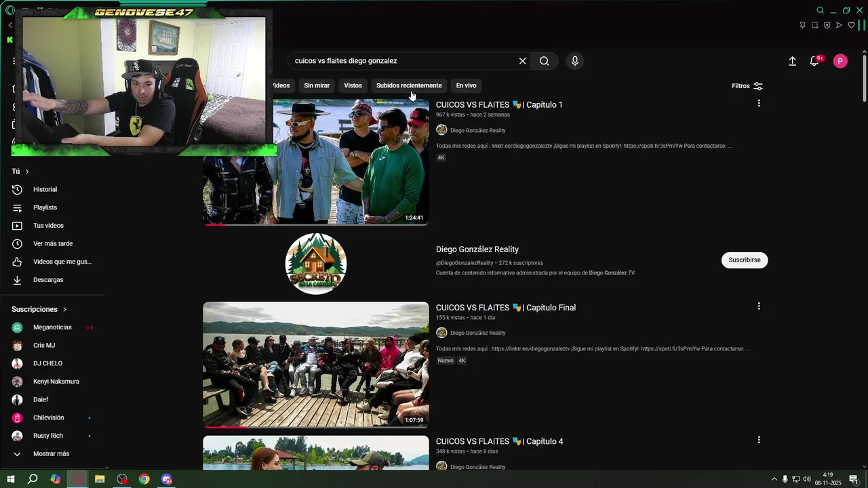The height and width of the screenshot is (488, 868).
Task: Open the notifications bell
Action: (815, 61)
